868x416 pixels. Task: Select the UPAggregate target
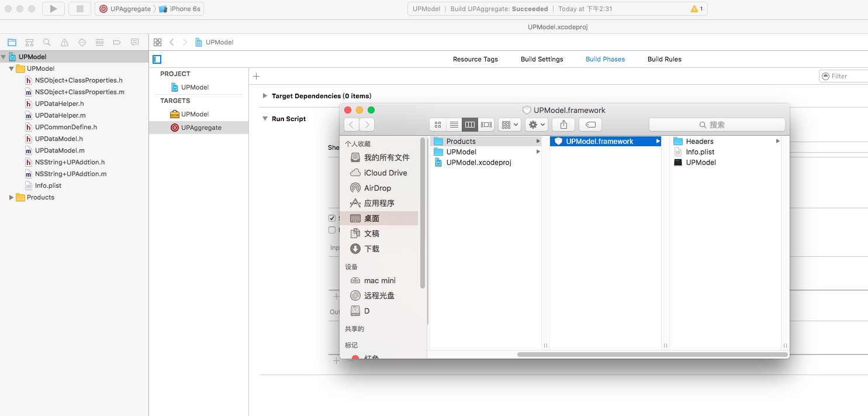[x=200, y=128]
